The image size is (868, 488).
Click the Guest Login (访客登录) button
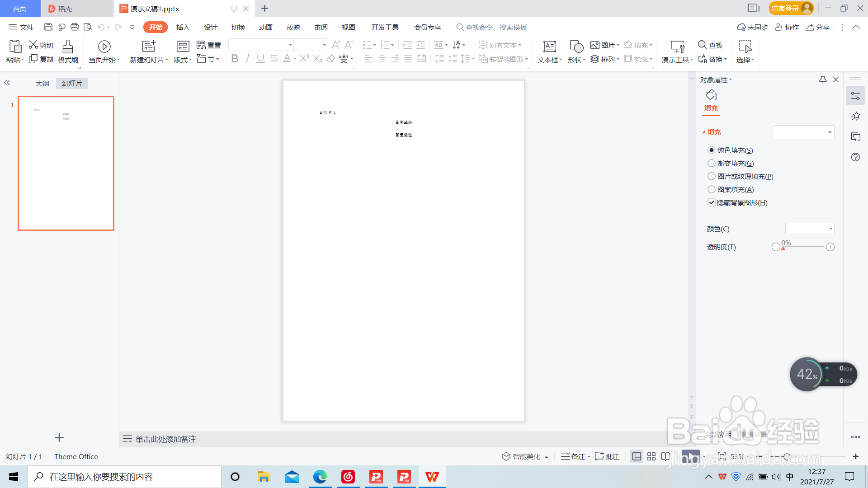791,8
